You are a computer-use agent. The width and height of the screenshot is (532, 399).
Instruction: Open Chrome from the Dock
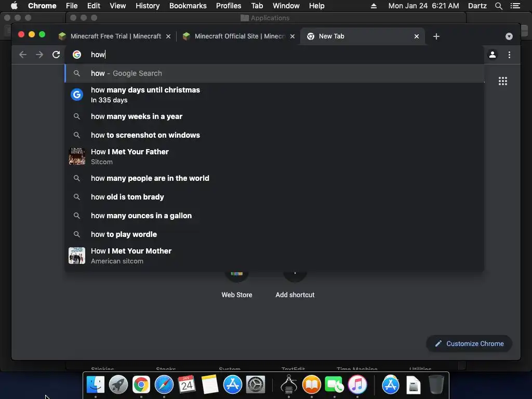141,385
